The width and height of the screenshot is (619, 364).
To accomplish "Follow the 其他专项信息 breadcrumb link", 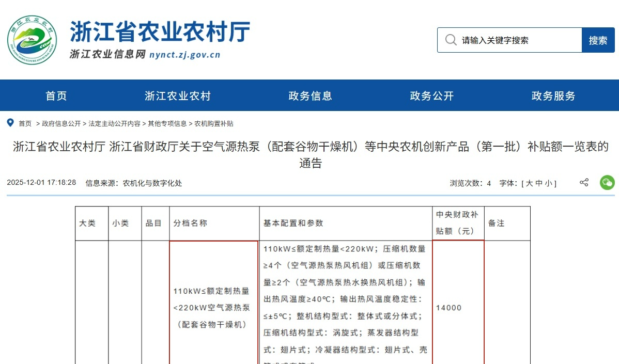I will [x=167, y=124].
